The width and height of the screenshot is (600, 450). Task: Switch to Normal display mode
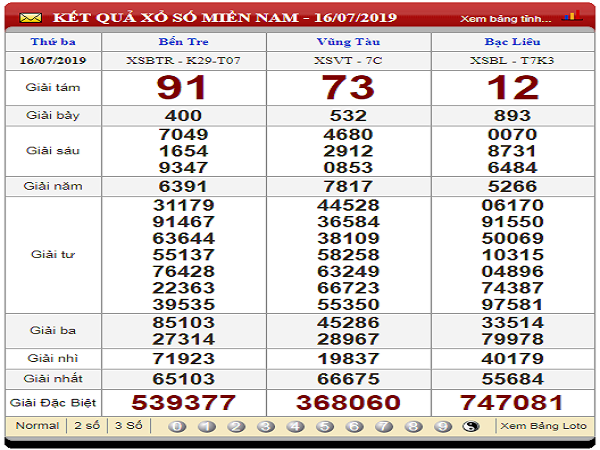coord(38,426)
